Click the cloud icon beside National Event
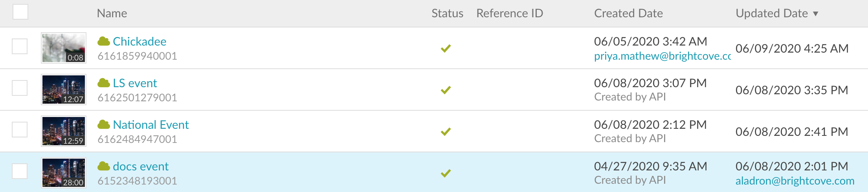Image resolution: width=868 pixels, height=192 pixels. (x=104, y=124)
